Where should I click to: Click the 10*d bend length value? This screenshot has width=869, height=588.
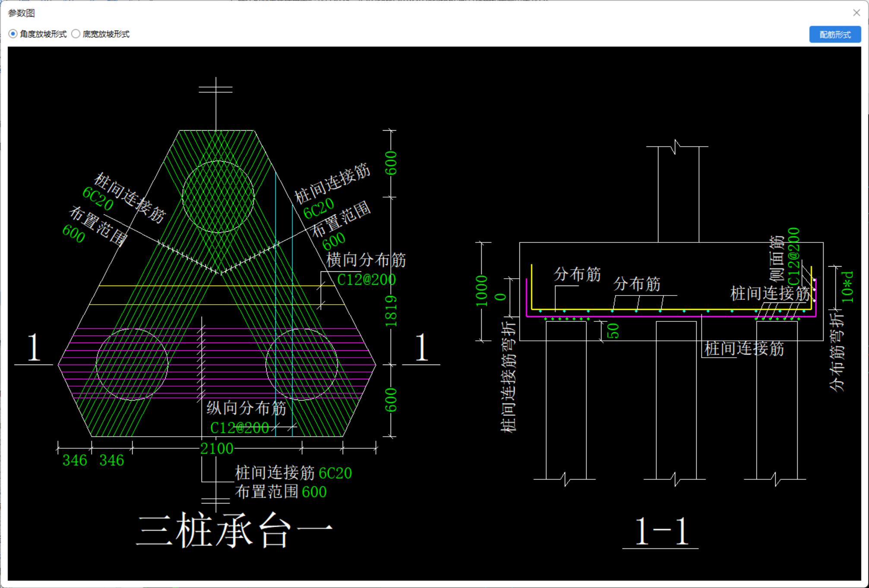click(847, 286)
